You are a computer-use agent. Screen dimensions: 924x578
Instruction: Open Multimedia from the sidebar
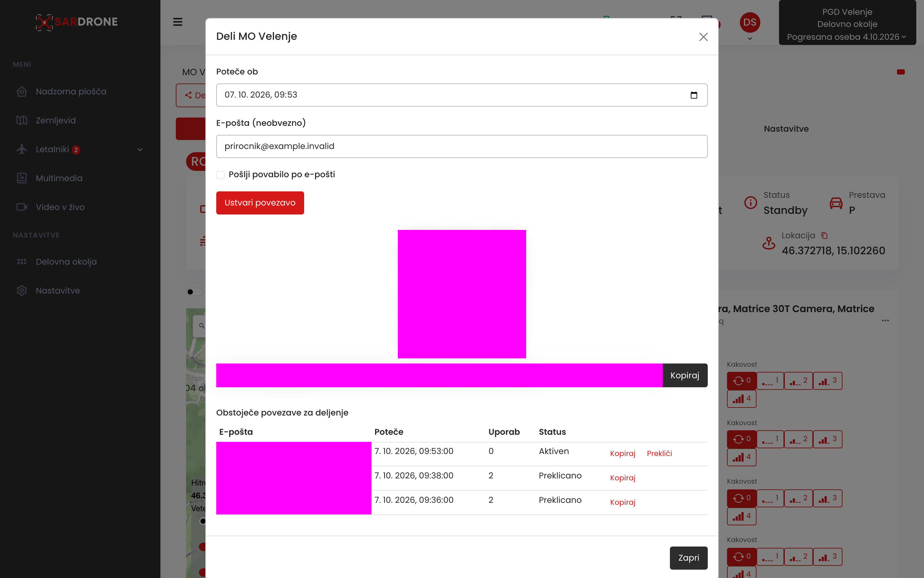pyautogui.click(x=59, y=178)
